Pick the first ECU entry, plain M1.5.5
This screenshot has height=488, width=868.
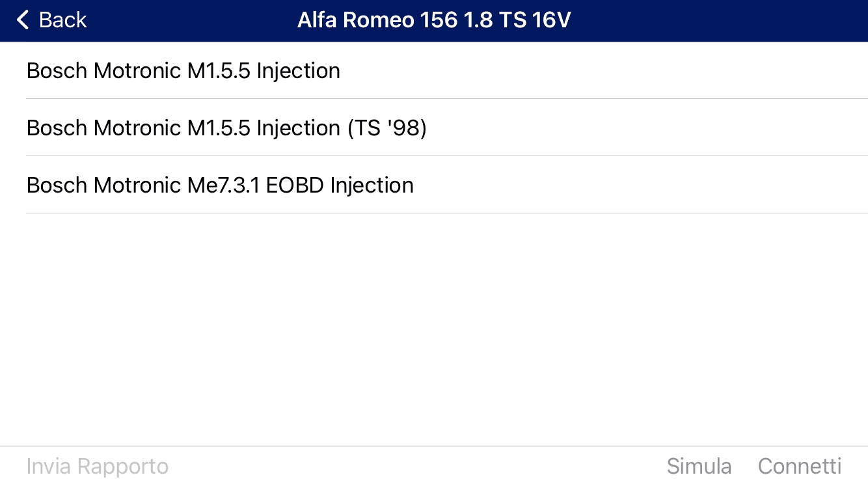pos(183,70)
